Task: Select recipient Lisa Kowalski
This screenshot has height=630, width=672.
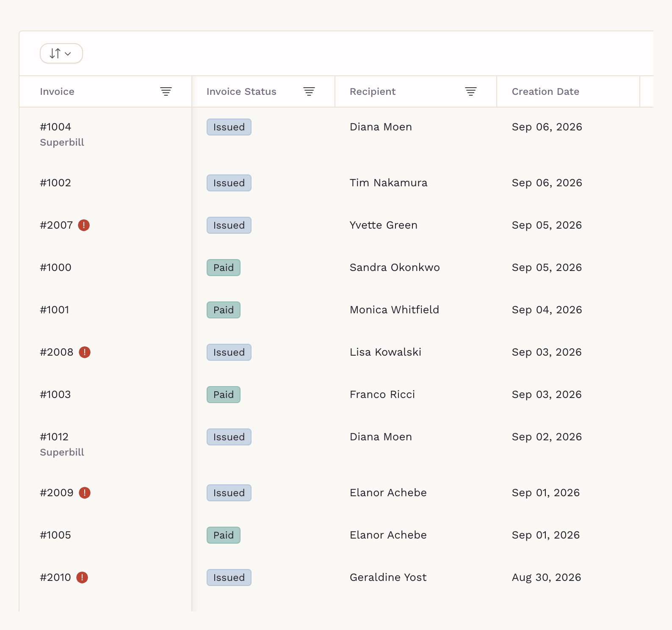Action: (x=385, y=352)
